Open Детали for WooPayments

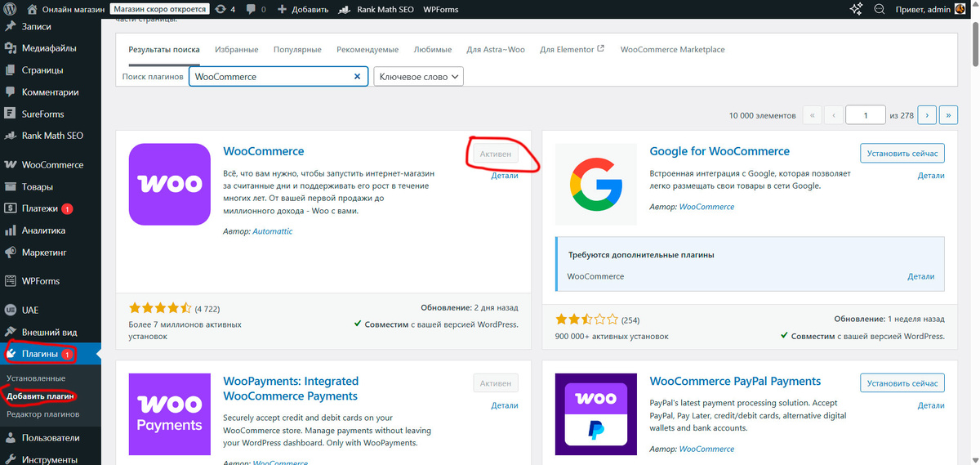(505, 405)
